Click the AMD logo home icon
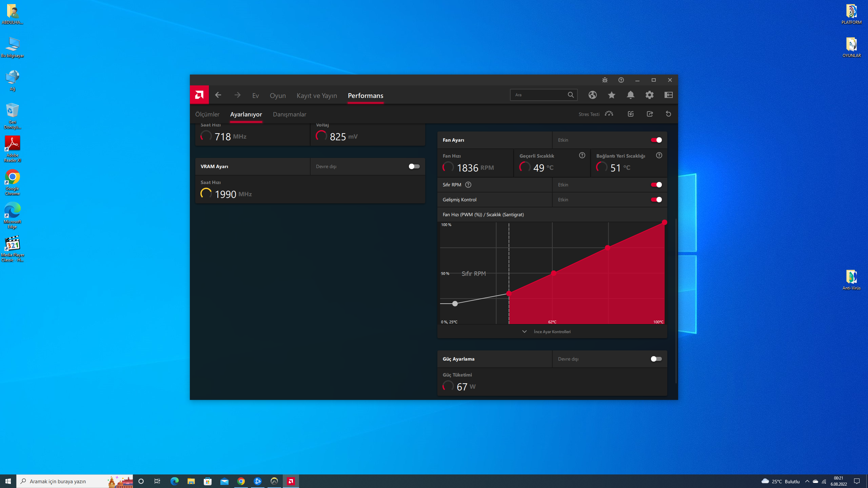This screenshot has width=868, height=488. pyautogui.click(x=199, y=95)
